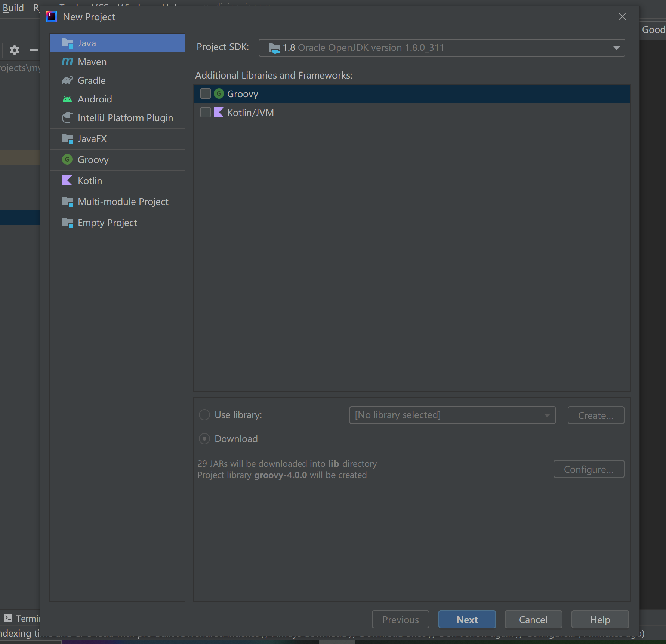Choose JavaFX project type
The width and height of the screenshot is (666, 644).
click(117, 139)
